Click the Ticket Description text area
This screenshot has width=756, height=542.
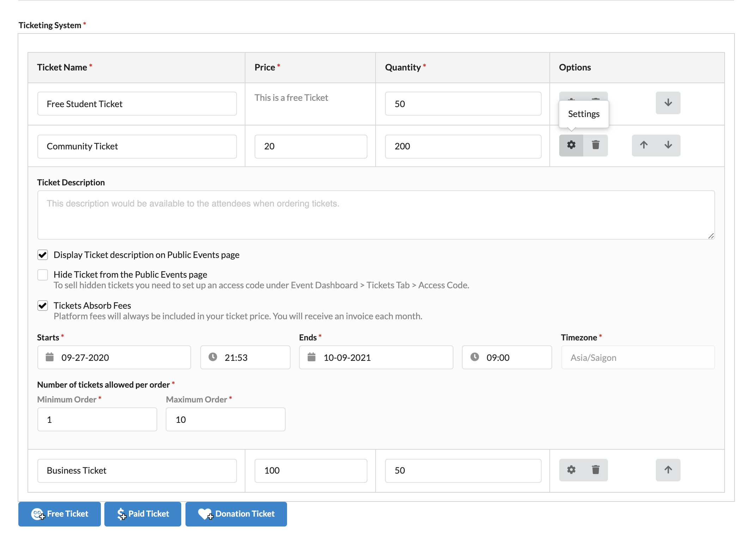[376, 215]
